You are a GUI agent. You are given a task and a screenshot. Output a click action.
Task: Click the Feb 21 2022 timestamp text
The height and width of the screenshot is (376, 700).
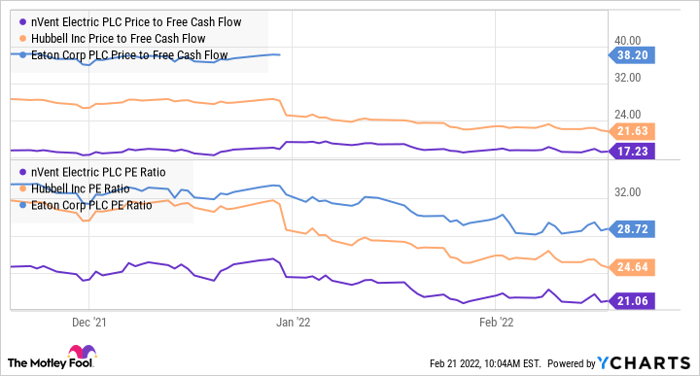(485, 363)
